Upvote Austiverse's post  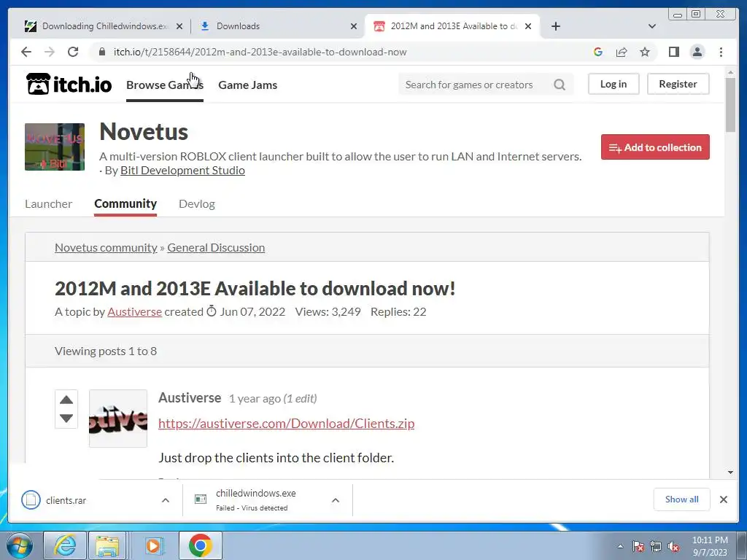(66, 400)
